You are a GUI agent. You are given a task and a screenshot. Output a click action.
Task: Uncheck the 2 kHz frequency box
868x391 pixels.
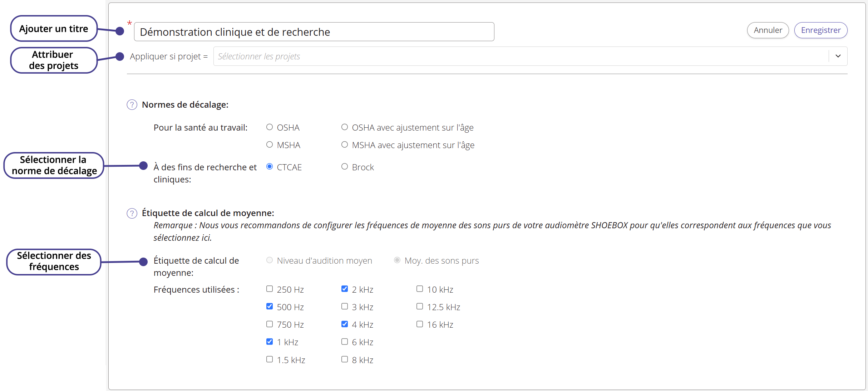pos(345,289)
